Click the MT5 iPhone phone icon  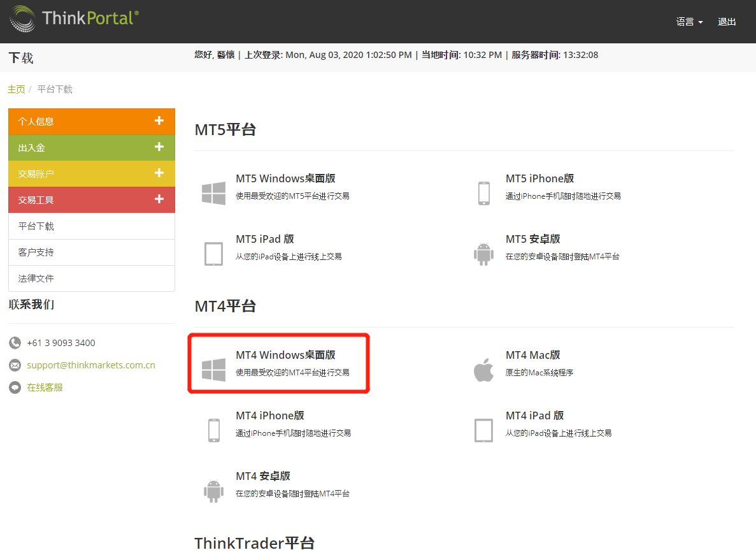pos(483,193)
